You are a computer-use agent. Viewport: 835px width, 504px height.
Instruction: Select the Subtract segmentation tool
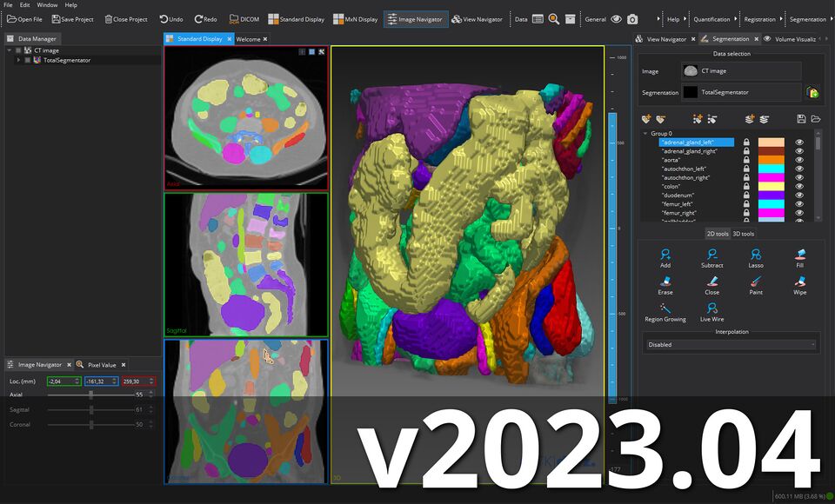click(x=711, y=257)
